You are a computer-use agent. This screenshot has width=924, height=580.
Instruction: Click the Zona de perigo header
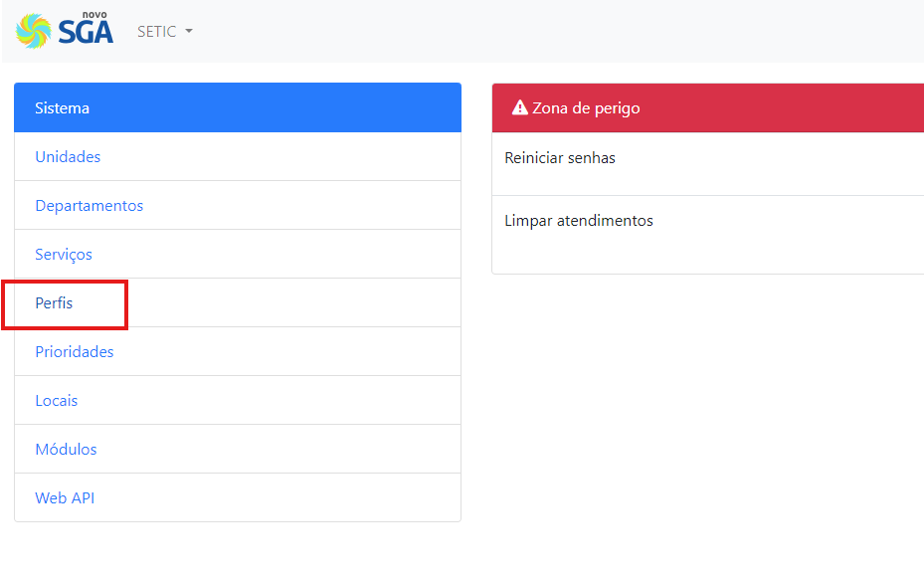pyautogui.click(x=708, y=107)
